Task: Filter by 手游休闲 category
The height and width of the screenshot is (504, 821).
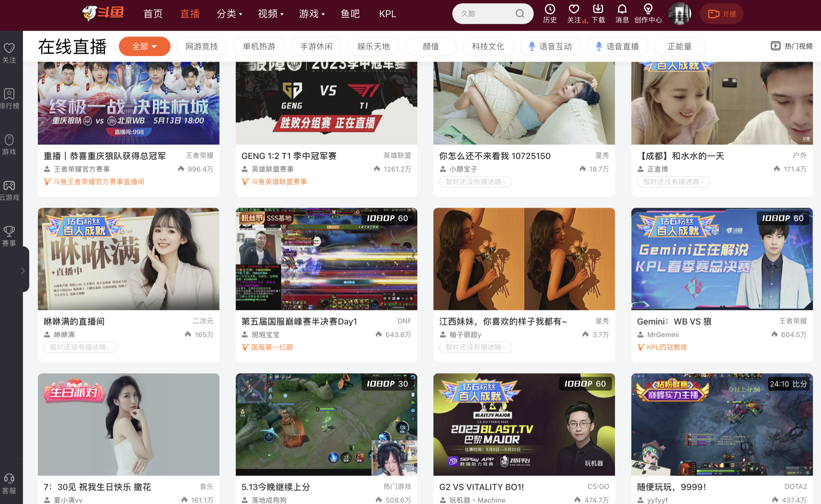Action: click(x=316, y=46)
